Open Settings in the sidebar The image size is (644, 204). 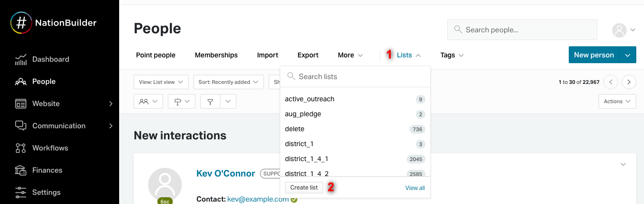[x=46, y=192]
